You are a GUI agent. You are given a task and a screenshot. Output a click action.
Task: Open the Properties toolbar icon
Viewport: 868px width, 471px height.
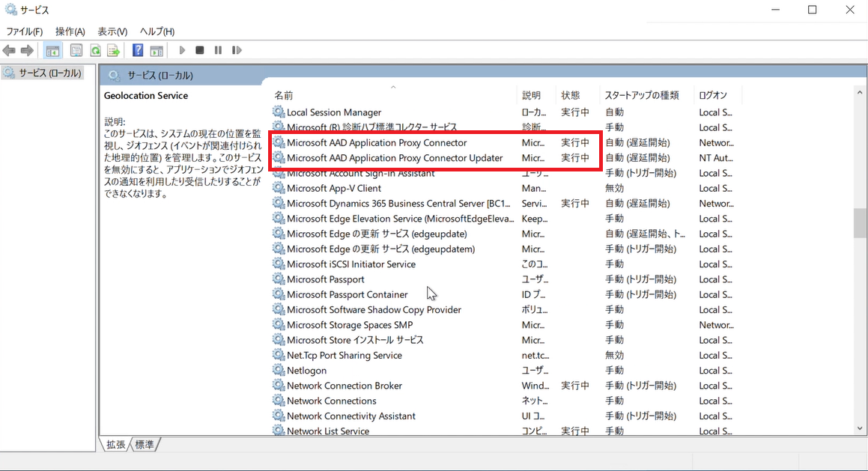pyautogui.click(x=76, y=50)
